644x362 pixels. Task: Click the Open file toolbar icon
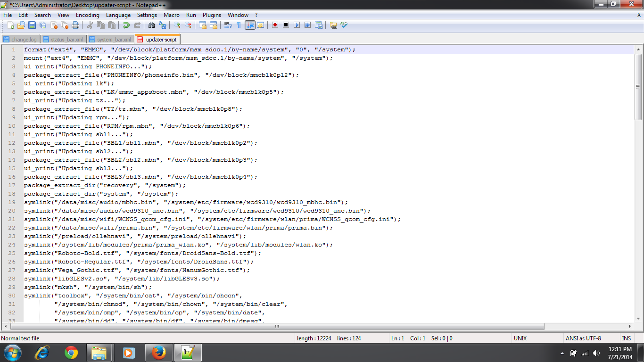[x=21, y=25]
